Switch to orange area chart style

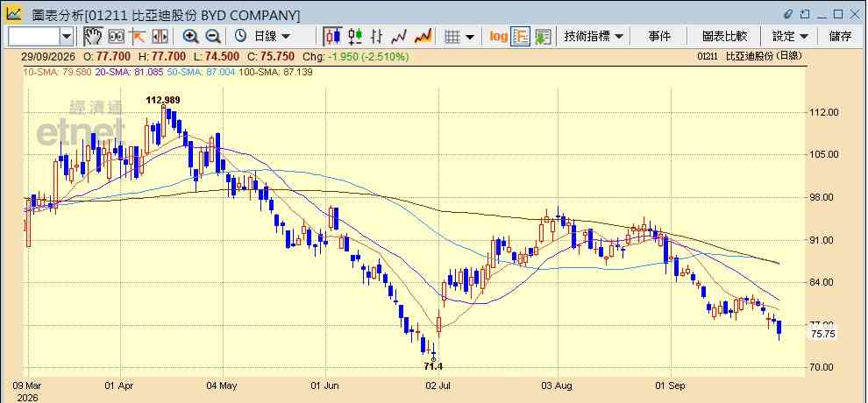(423, 37)
